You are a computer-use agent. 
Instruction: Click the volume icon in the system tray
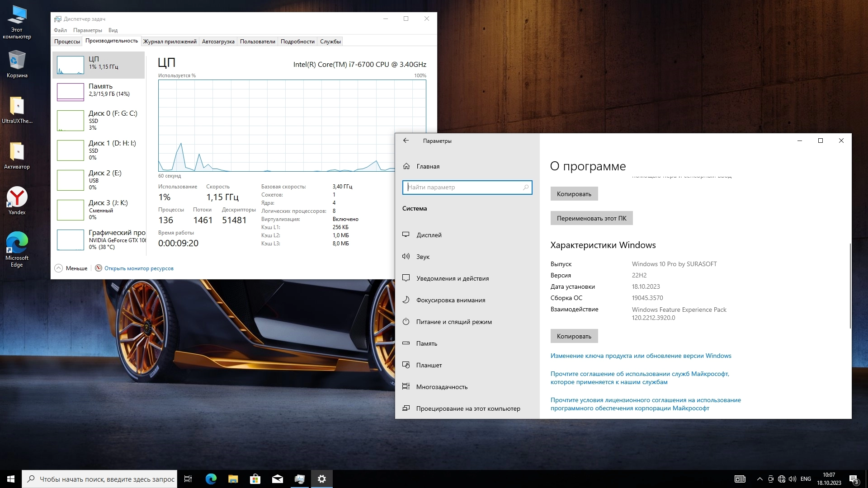(x=793, y=479)
